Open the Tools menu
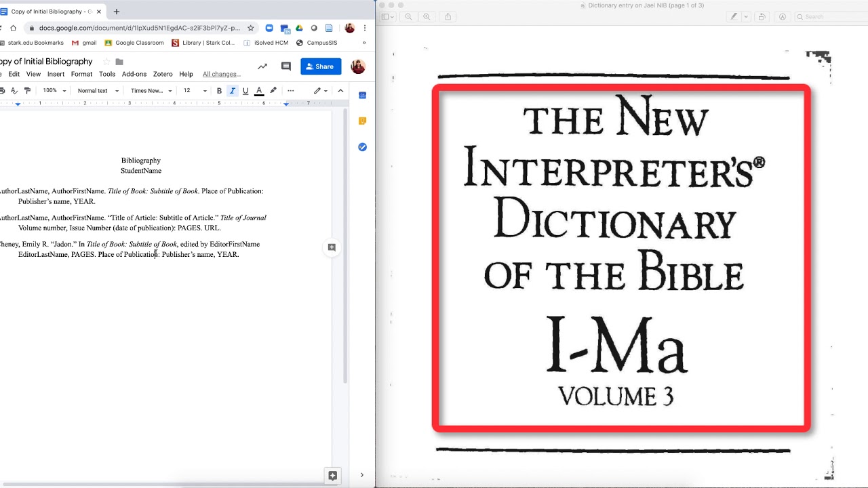Screen dimensions: 868x488 tap(107, 74)
